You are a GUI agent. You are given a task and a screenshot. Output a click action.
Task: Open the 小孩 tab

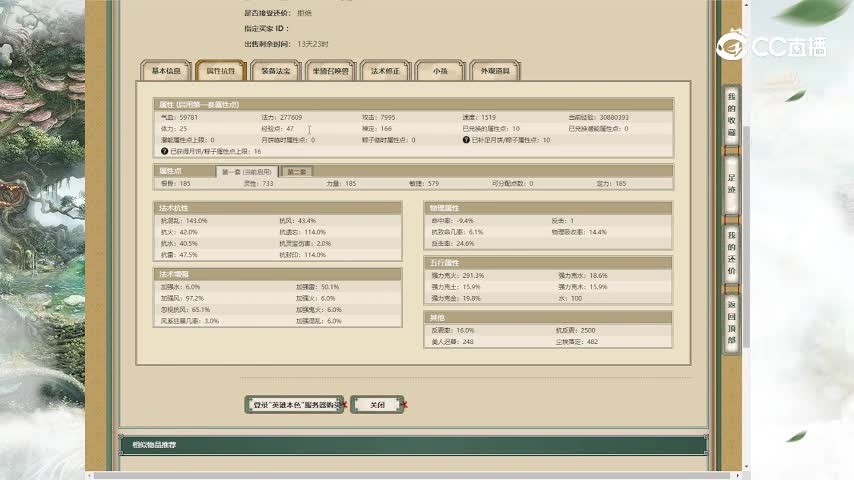click(440, 71)
